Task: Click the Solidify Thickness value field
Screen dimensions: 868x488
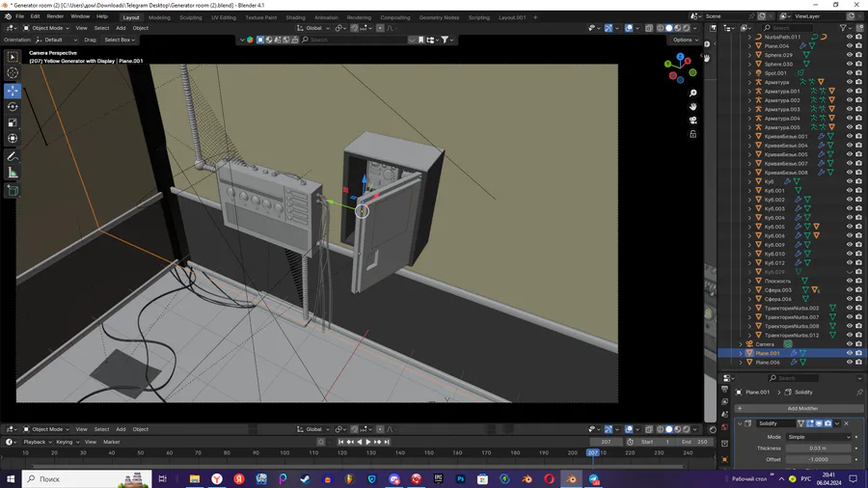Action: (819, 447)
